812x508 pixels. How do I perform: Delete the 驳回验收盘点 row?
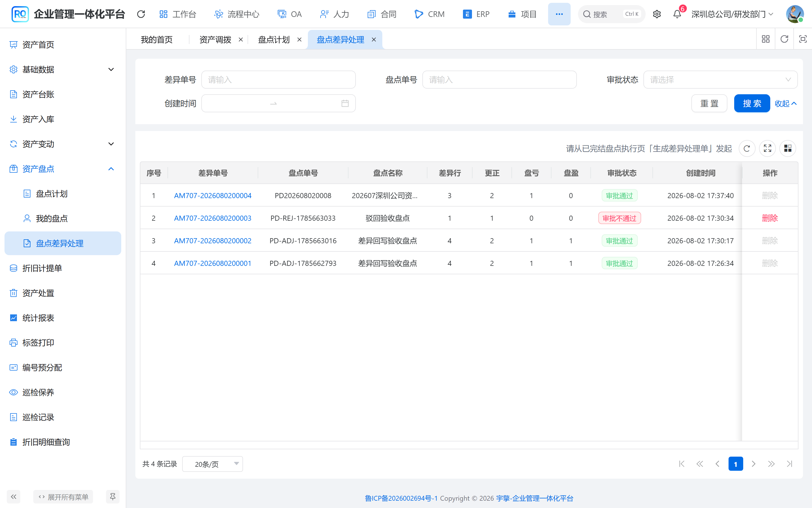click(770, 218)
